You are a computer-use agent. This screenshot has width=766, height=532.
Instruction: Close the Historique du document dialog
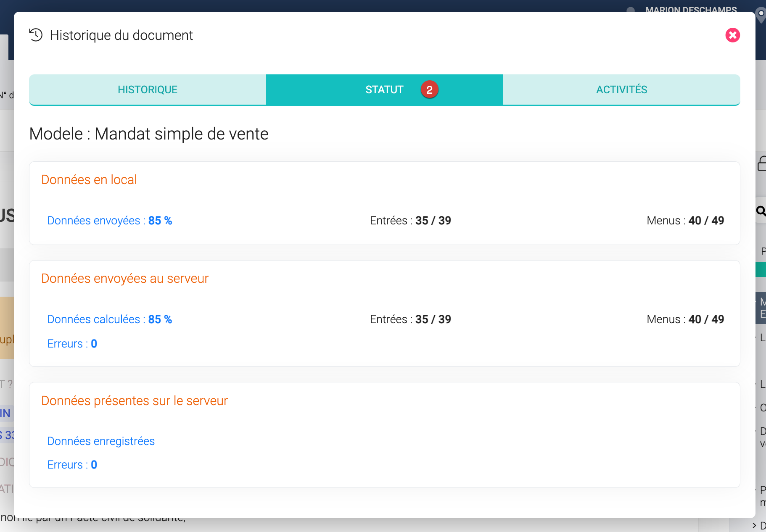(732, 35)
